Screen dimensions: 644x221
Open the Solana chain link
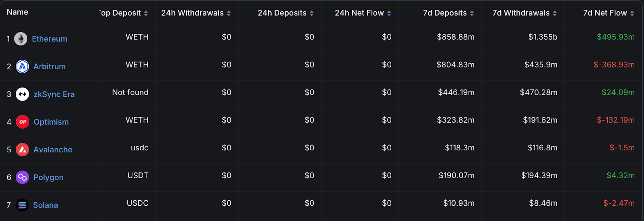pos(45,205)
